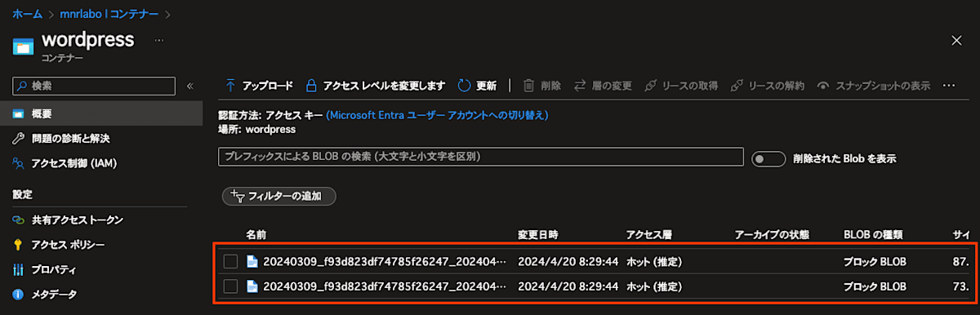Click the BLOB prefix search field
The image size is (980, 315).
(x=481, y=156)
